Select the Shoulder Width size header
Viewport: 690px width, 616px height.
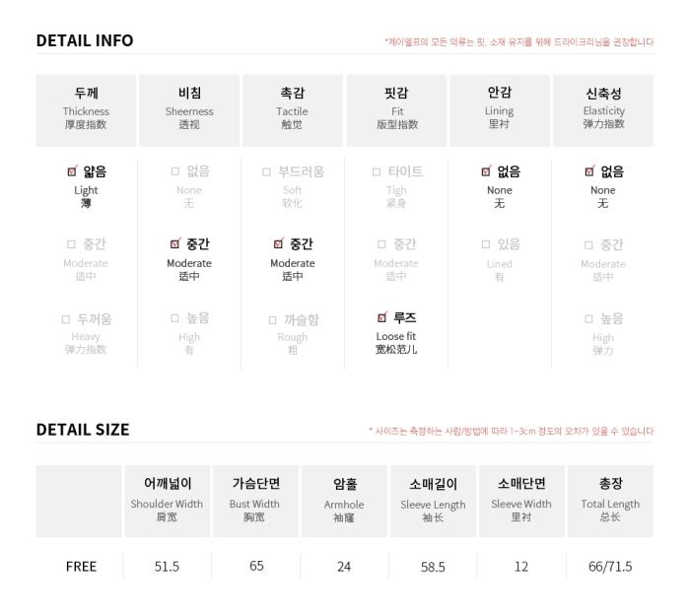point(167,501)
